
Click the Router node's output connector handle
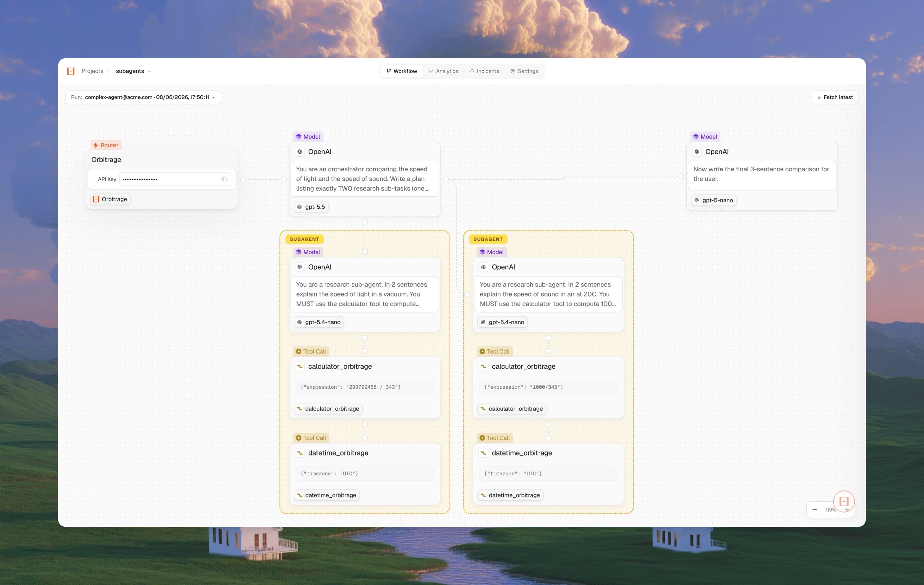click(243, 179)
